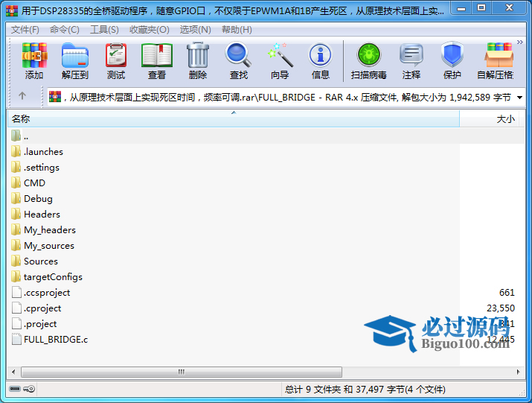
Task: Open the address bar path dropdown
Action: [519, 98]
